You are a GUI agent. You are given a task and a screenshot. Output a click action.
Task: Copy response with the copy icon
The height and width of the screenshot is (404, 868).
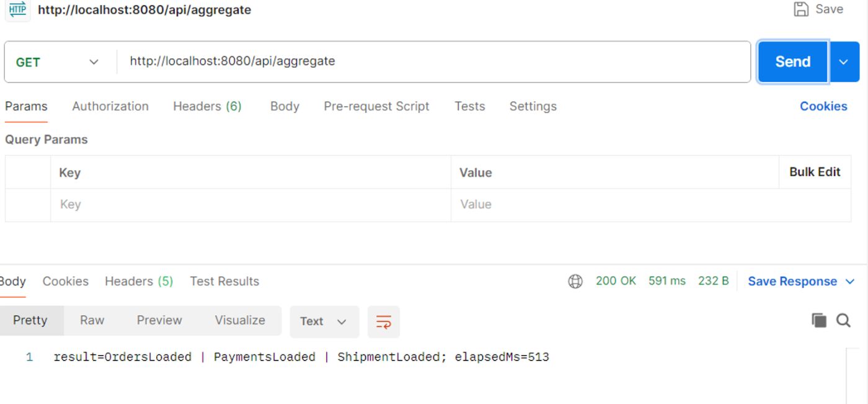[x=819, y=320]
